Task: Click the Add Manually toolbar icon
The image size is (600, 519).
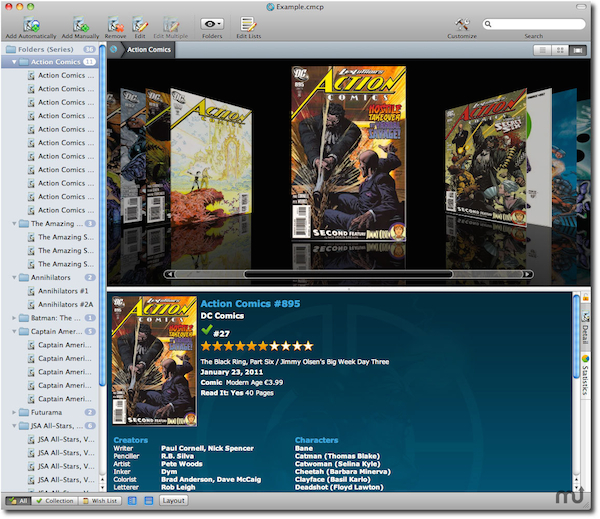Action: (x=81, y=24)
